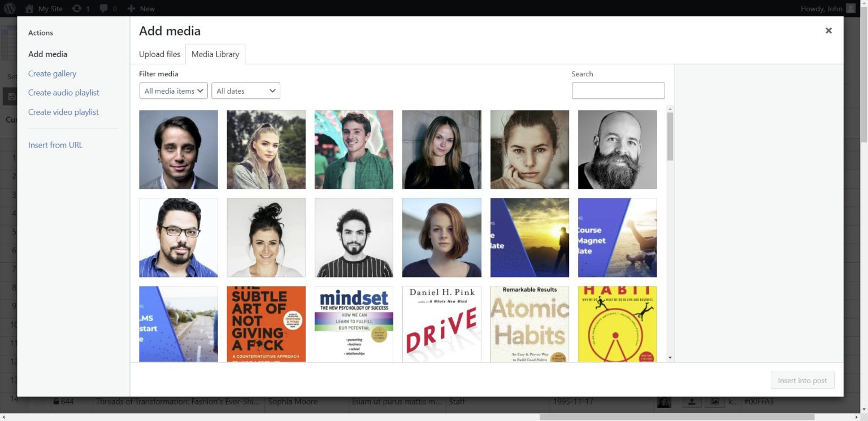868x421 pixels.
Task: Choose Create video playlist
Action: pyautogui.click(x=63, y=112)
